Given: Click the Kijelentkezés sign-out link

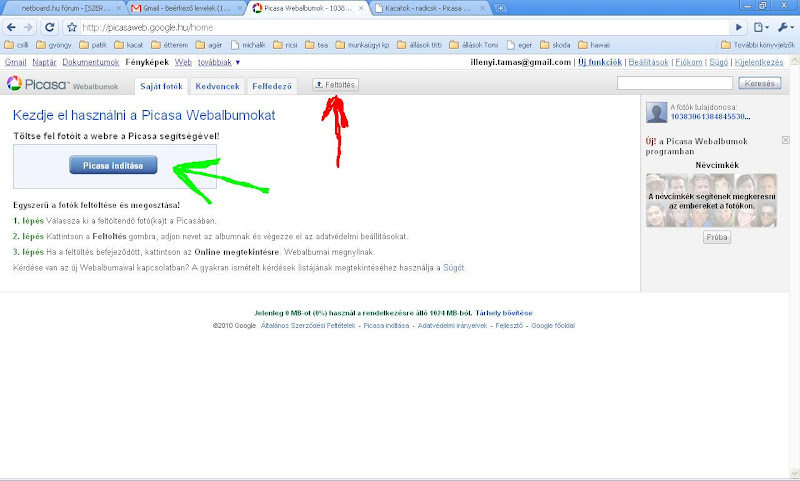Looking at the screenshot, I should click(759, 62).
